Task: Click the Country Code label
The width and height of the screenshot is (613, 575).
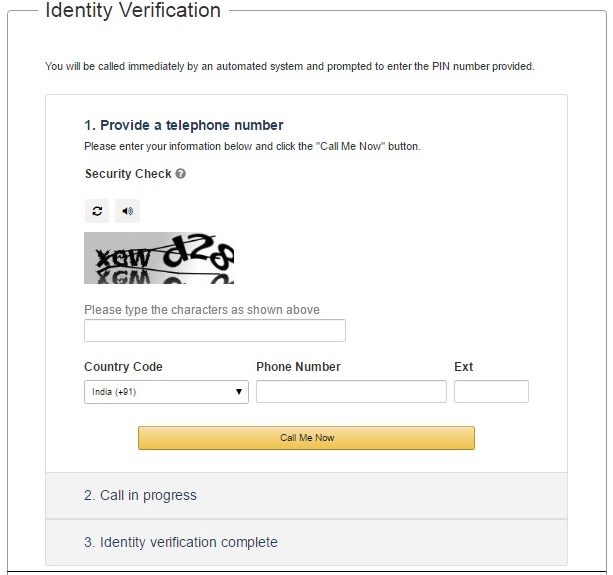Action: pos(123,367)
